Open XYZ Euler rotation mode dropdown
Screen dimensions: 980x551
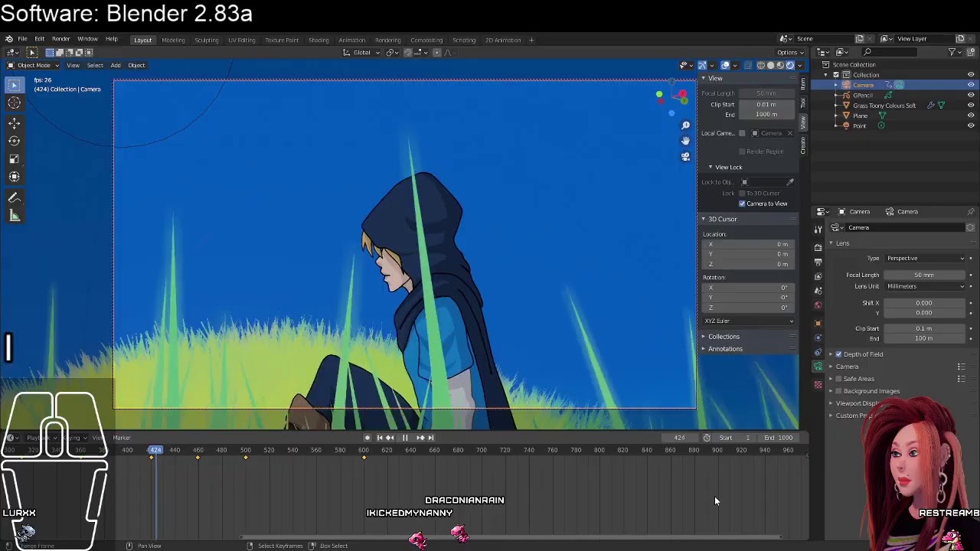[x=748, y=321]
